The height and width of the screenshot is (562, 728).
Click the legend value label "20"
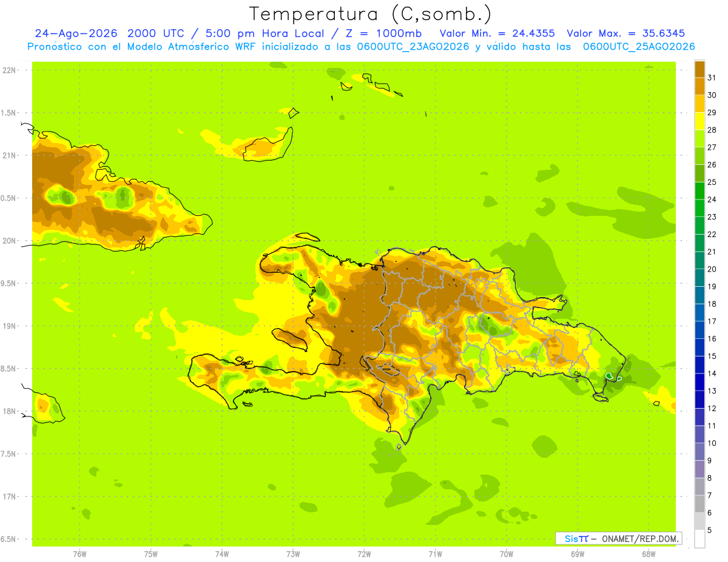pos(712,269)
